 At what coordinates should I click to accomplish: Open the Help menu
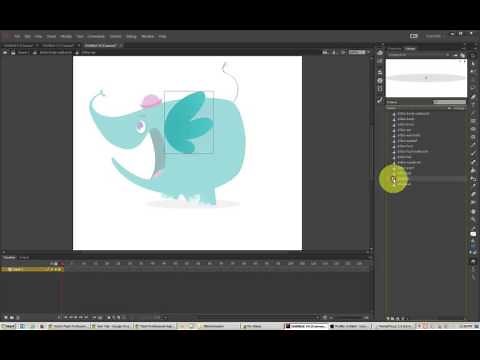coord(162,36)
